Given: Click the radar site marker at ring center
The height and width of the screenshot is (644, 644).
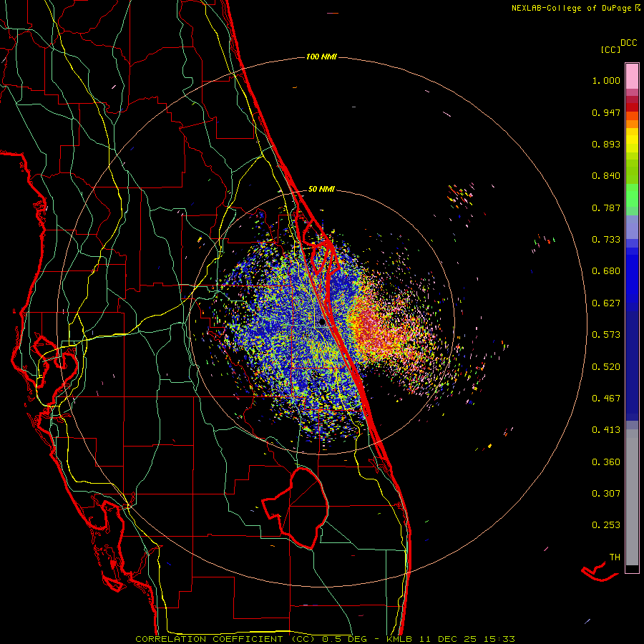Looking at the screenshot, I should coord(323,322).
